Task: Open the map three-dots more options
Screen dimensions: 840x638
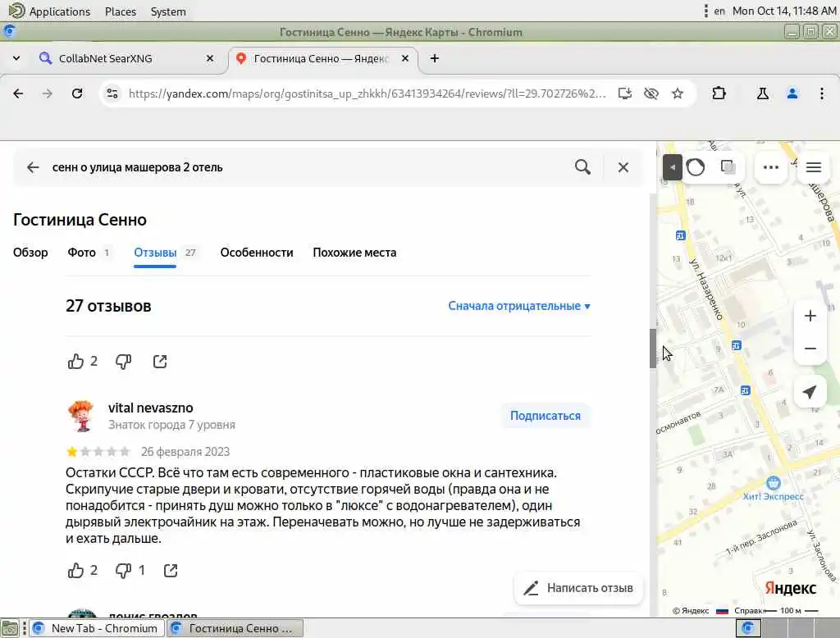Action: pos(771,167)
